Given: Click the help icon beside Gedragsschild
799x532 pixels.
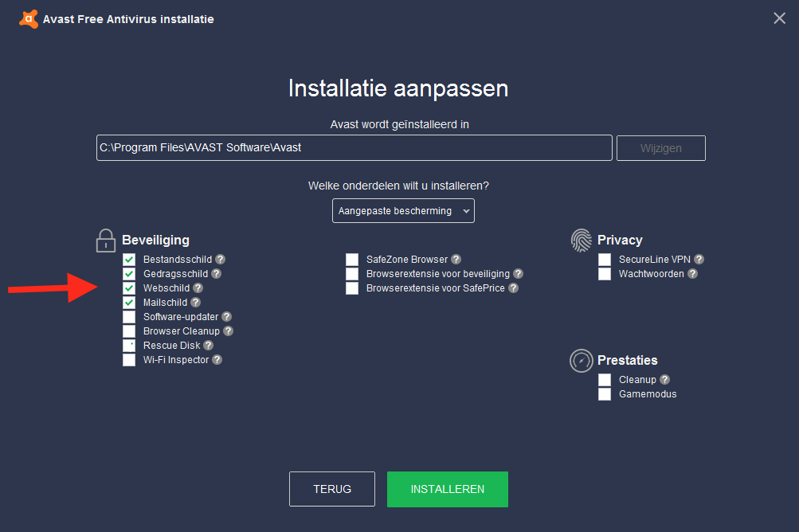Looking at the screenshot, I should coord(216,274).
